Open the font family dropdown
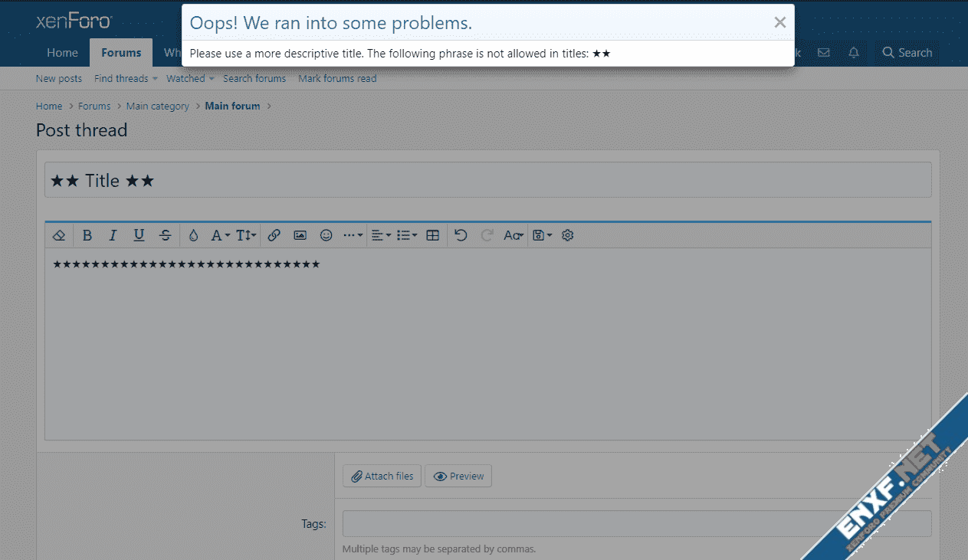968x560 pixels. (220, 236)
